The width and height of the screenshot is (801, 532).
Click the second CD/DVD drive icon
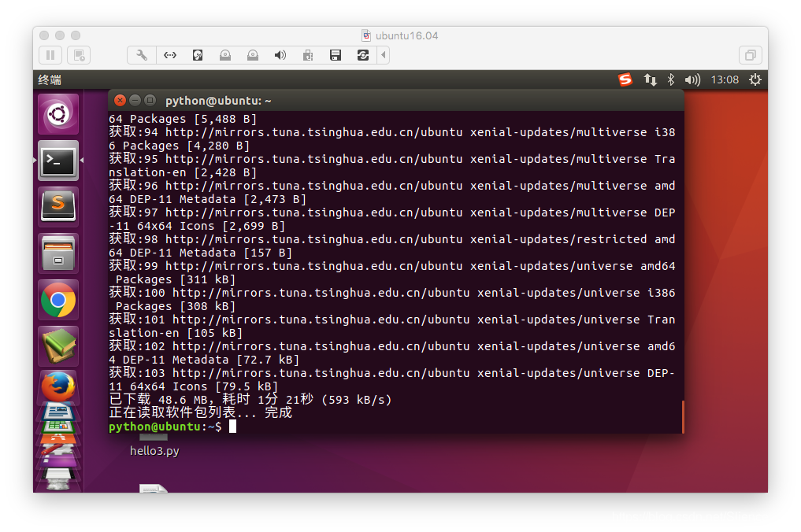pos(252,55)
